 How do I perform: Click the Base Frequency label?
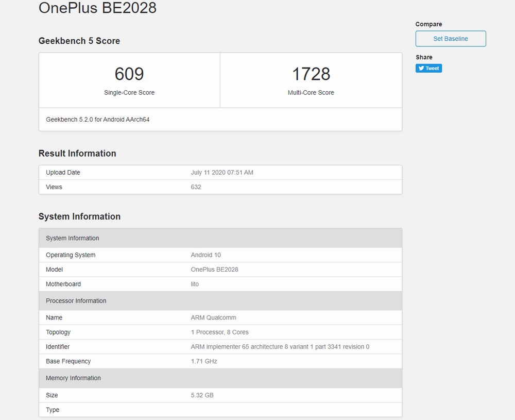coord(68,361)
